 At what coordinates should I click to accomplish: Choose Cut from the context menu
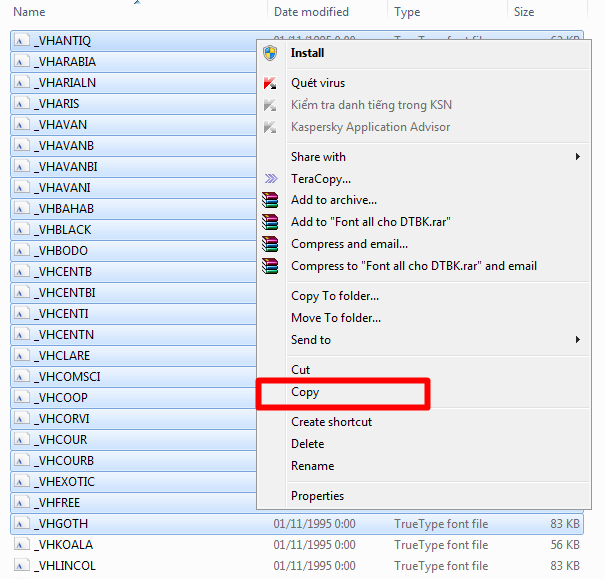(300, 370)
